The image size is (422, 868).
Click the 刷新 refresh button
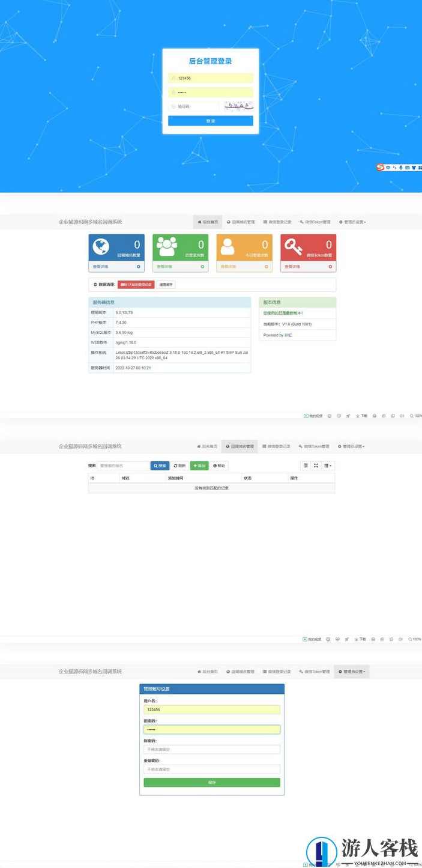[x=179, y=466]
